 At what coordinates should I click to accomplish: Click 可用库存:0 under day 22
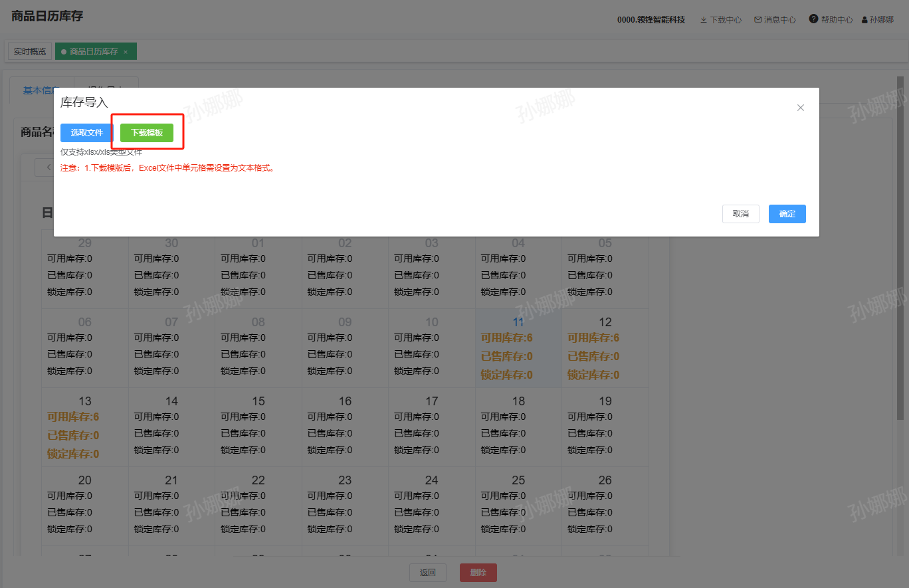[x=243, y=496]
